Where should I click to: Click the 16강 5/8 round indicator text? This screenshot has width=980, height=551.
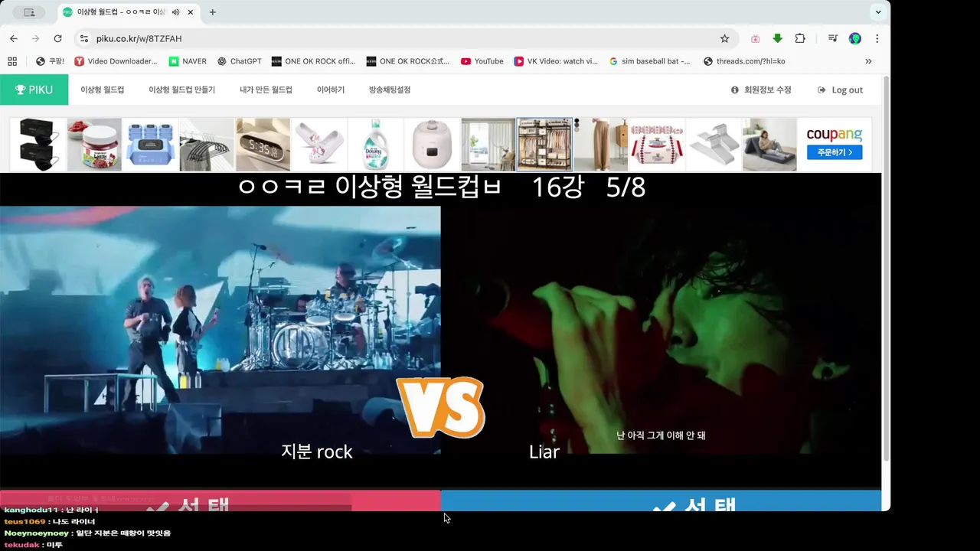pyautogui.click(x=589, y=187)
